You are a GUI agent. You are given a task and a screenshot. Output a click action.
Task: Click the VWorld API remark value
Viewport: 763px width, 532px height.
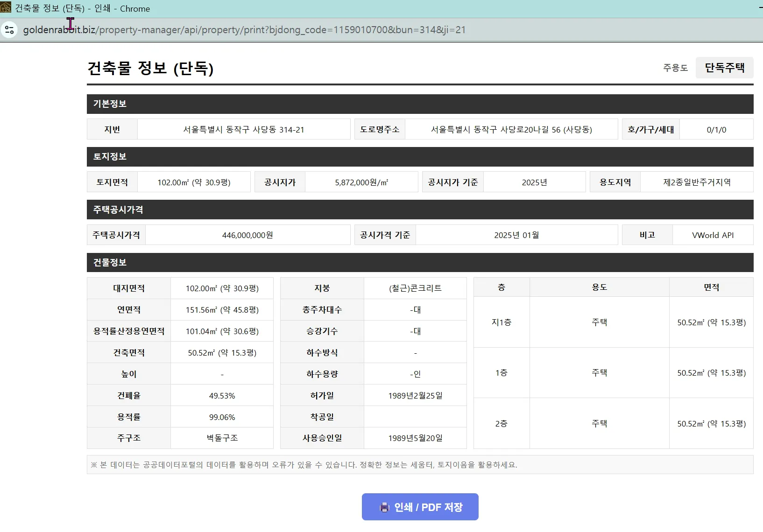pos(713,235)
